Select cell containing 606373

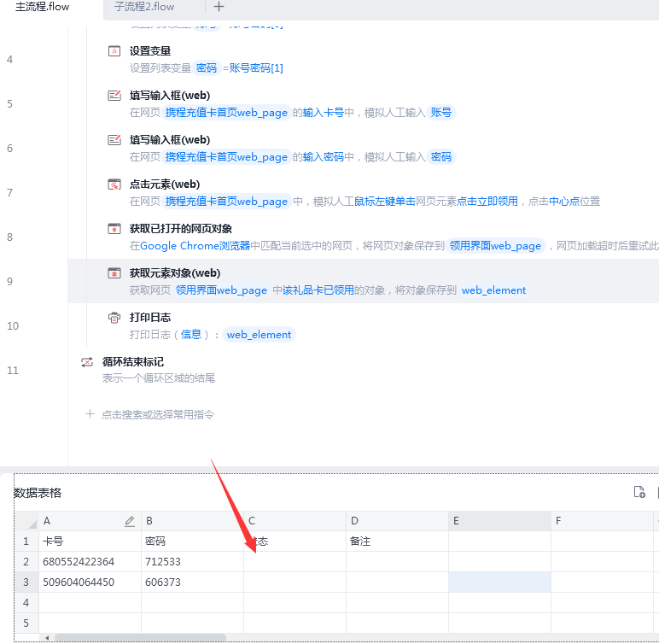(192, 583)
